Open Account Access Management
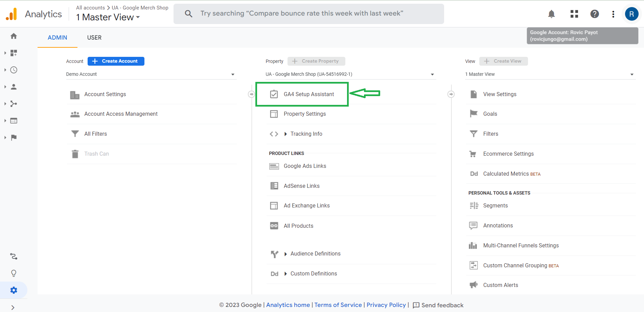 (121, 114)
